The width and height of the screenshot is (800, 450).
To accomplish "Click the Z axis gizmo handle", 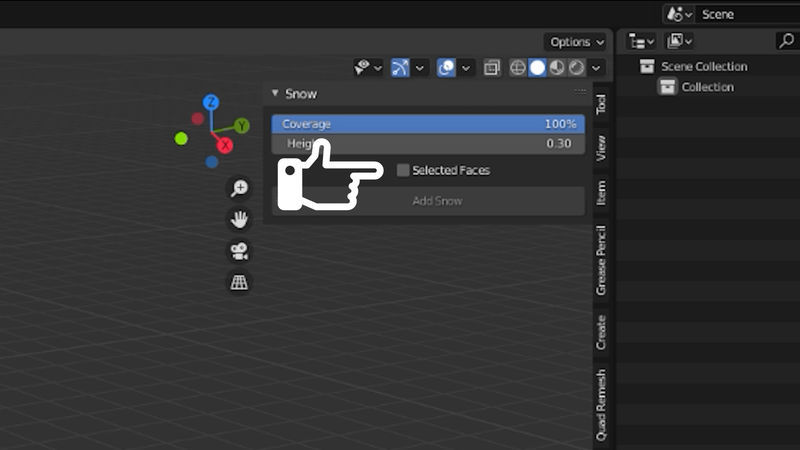I will [211, 103].
